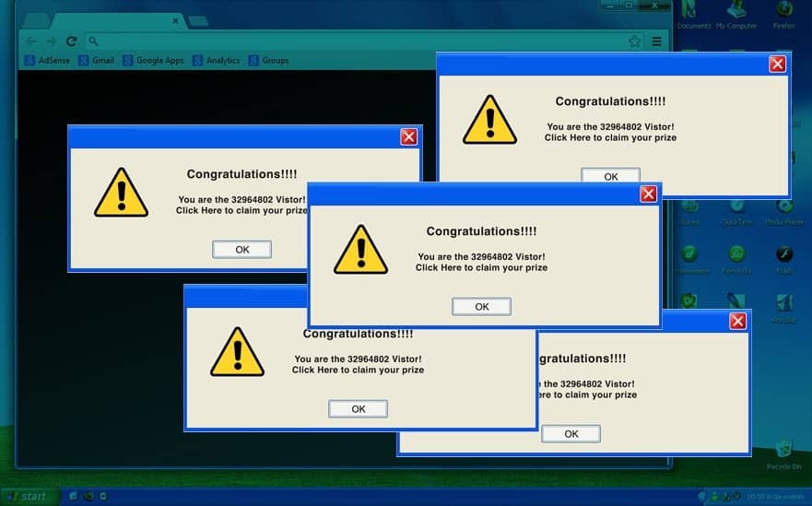Select the Dreamweaver desktop icon
The width and height of the screenshot is (812, 506).
tap(689, 259)
